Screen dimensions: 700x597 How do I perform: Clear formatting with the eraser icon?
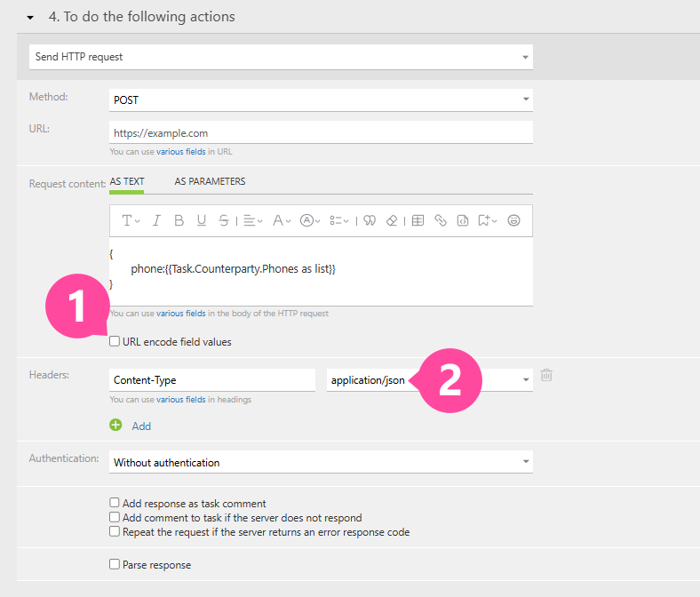click(392, 220)
